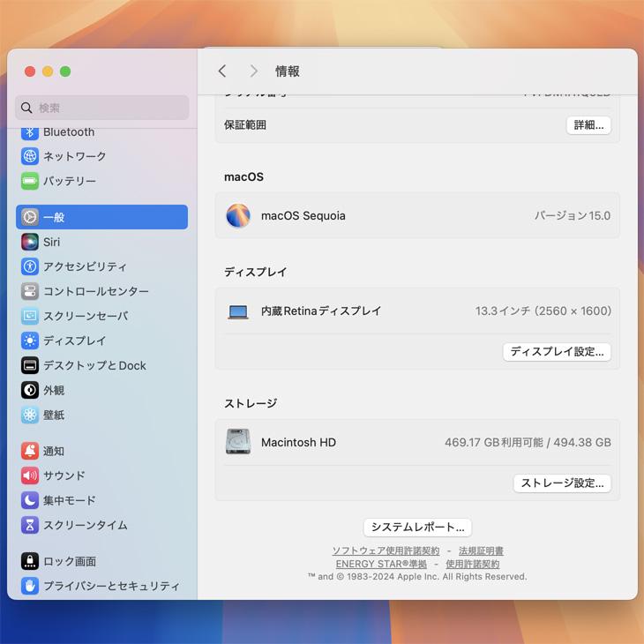Open ディスプレイ設定... button
Image resolution: width=644 pixels, height=644 pixels.
tap(557, 352)
